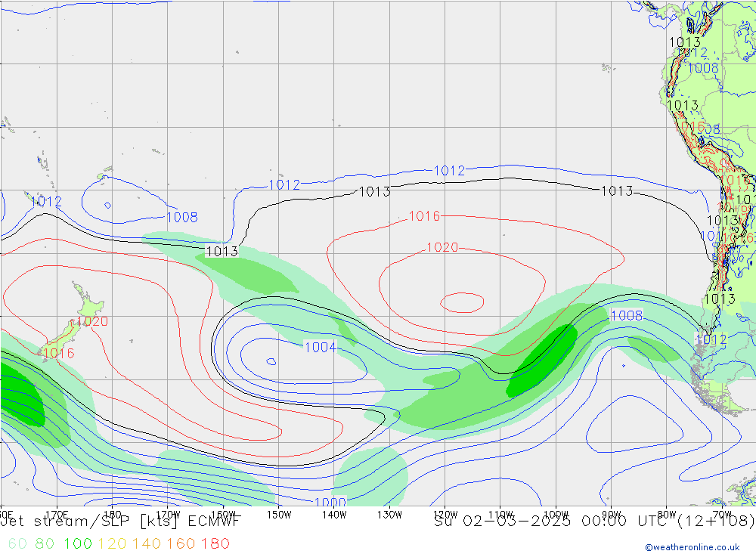The height and width of the screenshot is (554, 756).
Task: Select the 120 kts legend value
Action: click(x=113, y=543)
